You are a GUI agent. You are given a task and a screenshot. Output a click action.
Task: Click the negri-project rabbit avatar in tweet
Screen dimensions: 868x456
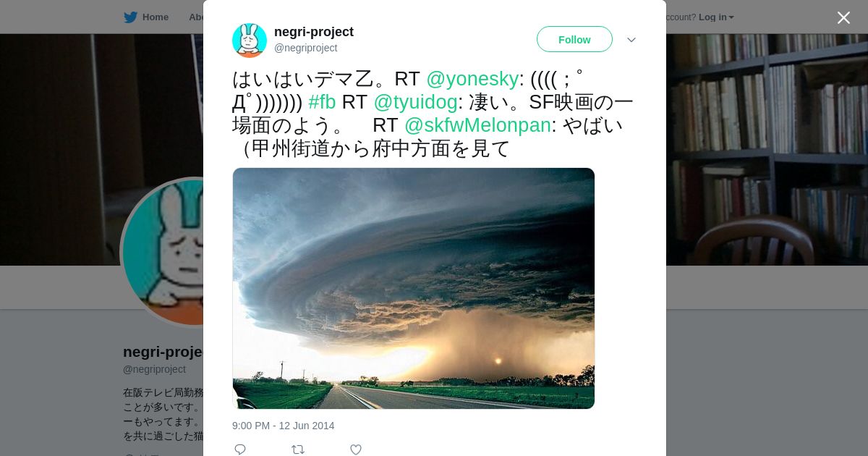click(x=250, y=41)
